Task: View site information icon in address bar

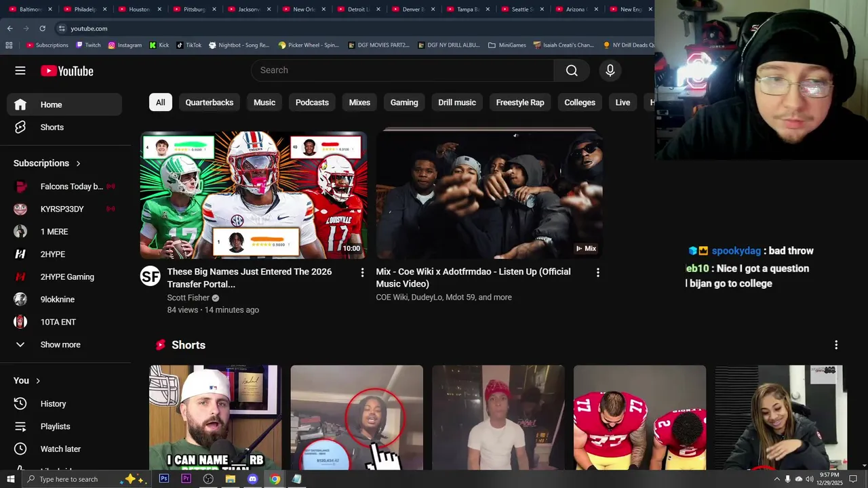Action: click(62, 28)
